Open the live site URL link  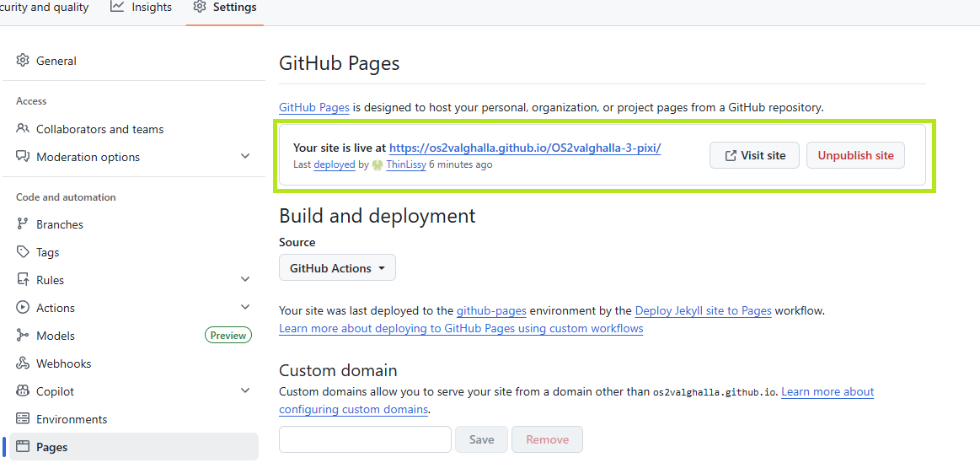click(525, 148)
